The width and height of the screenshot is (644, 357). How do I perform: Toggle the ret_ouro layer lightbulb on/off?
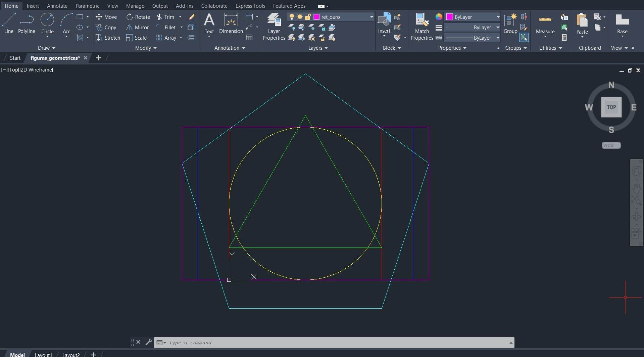click(x=292, y=17)
